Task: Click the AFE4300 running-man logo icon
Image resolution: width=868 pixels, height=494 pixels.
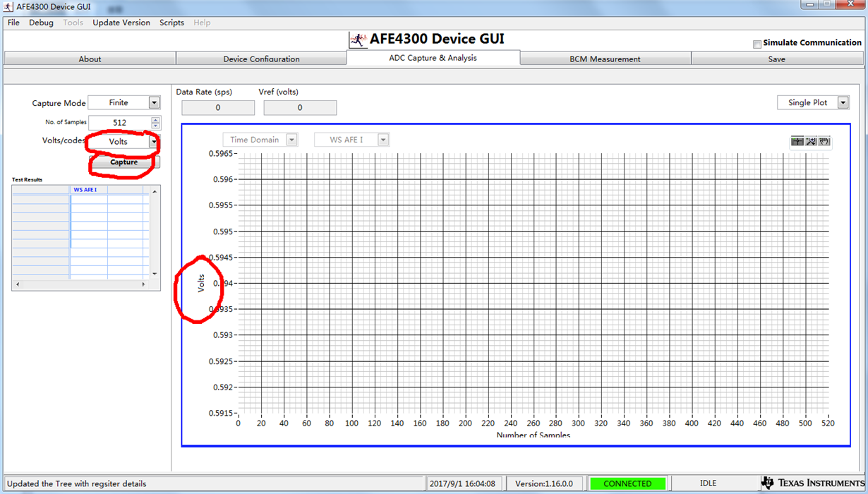Action: coord(358,40)
